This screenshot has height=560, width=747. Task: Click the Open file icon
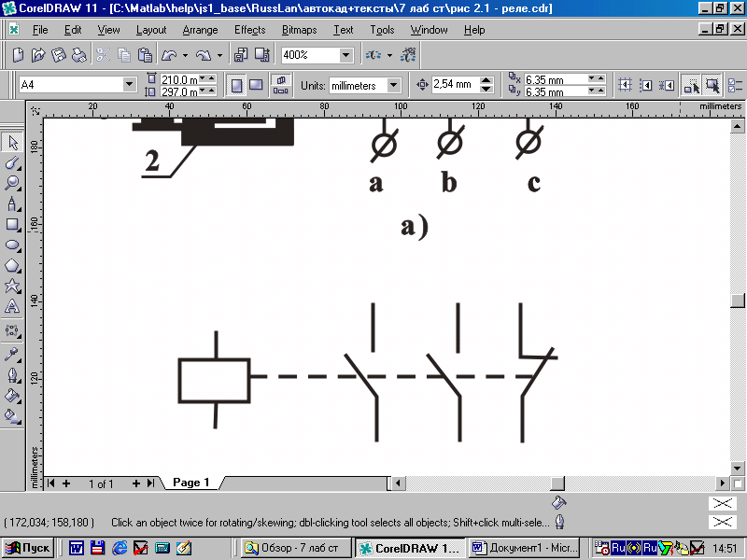[38, 55]
